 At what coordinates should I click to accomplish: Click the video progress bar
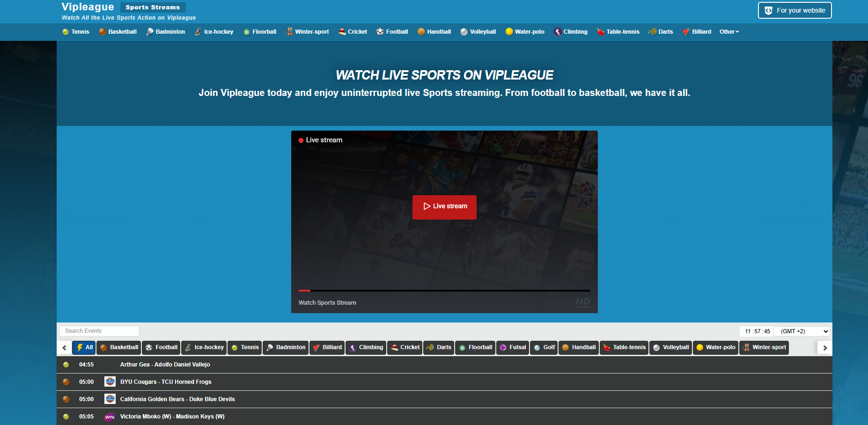click(444, 290)
